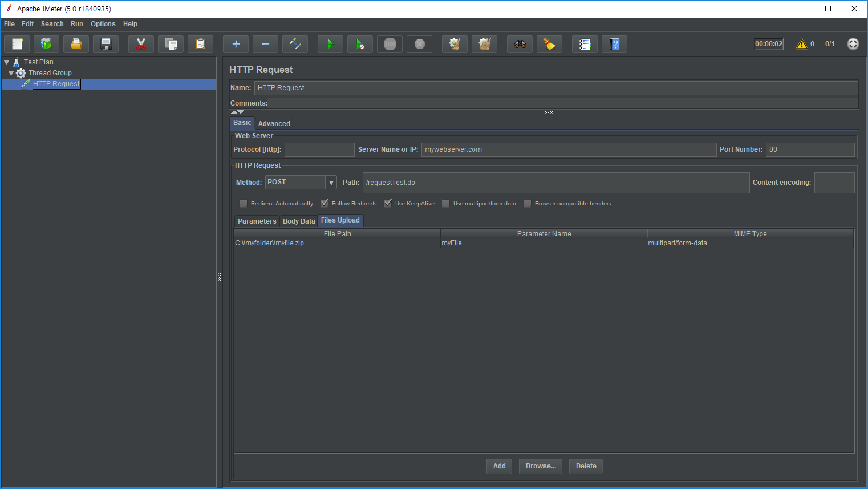
Task: Click the warning triangle log viewer icon
Action: (802, 44)
